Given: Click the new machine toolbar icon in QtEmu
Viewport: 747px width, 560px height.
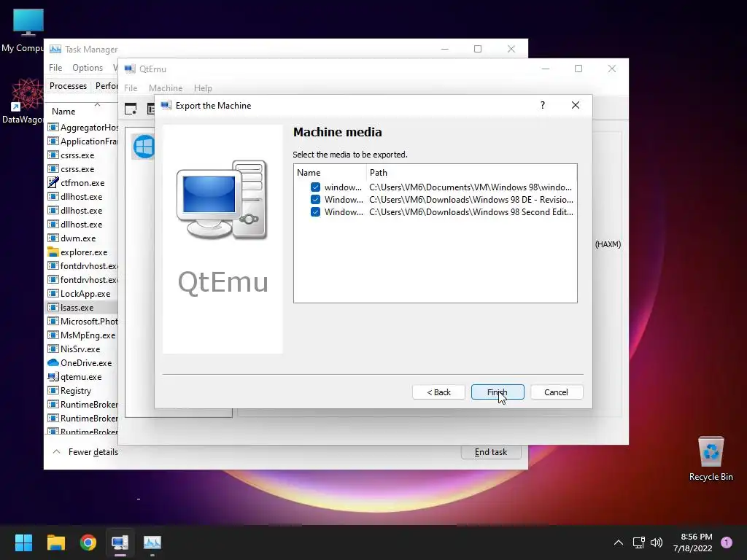Looking at the screenshot, I should tap(131, 109).
